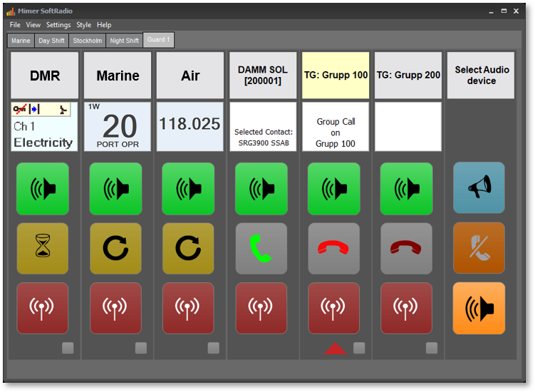The height and width of the screenshot is (392, 535).
Task: Click the orange speaker icon in audio column
Action: 479,308
